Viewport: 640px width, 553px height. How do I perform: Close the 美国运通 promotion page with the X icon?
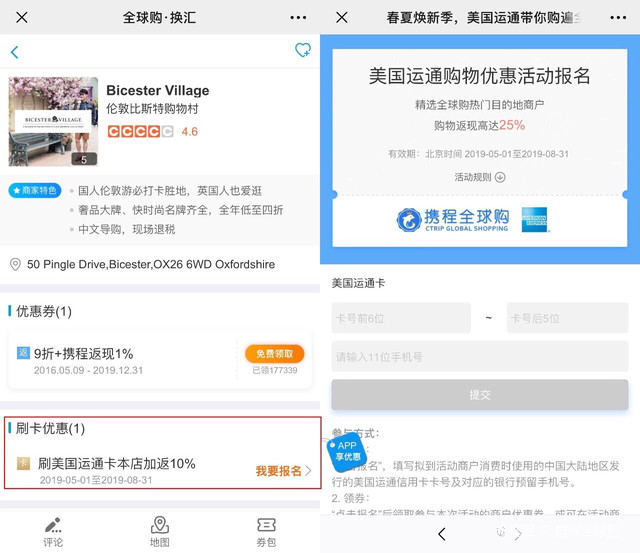pyautogui.click(x=342, y=18)
